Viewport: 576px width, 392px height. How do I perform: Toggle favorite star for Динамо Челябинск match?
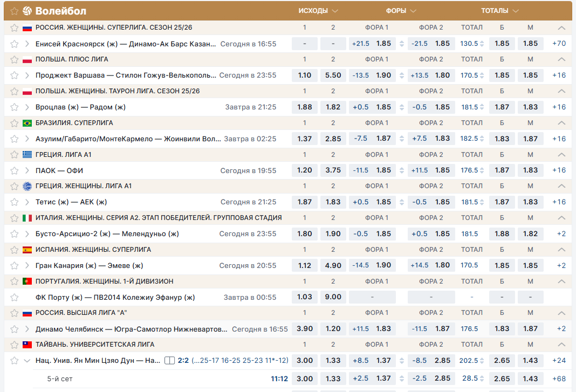(x=15, y=329)
